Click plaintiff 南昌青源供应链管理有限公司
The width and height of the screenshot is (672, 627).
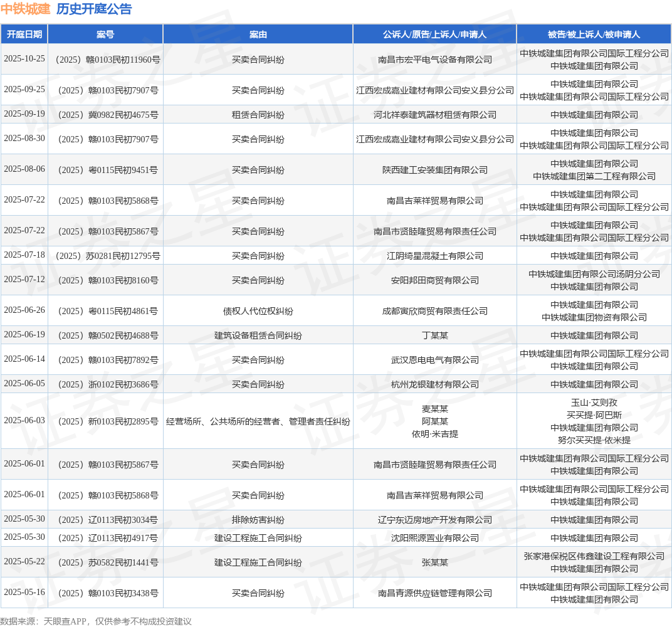pos(434,593)
